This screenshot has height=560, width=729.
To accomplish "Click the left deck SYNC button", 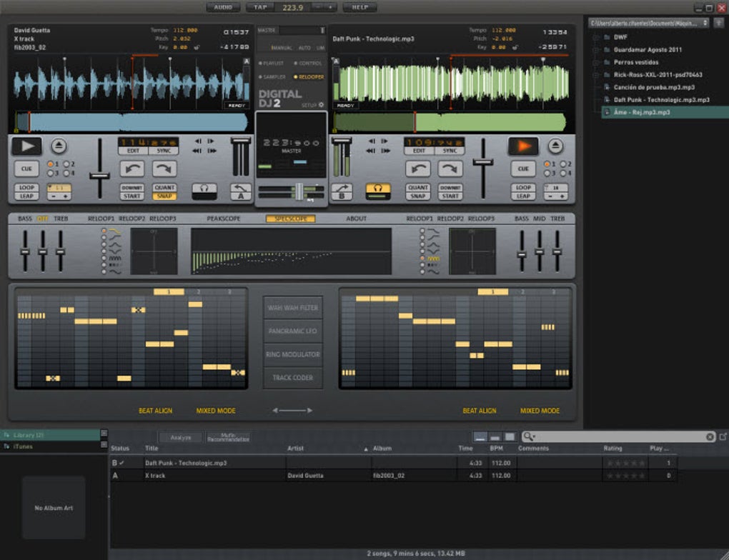I will point(164,151).
